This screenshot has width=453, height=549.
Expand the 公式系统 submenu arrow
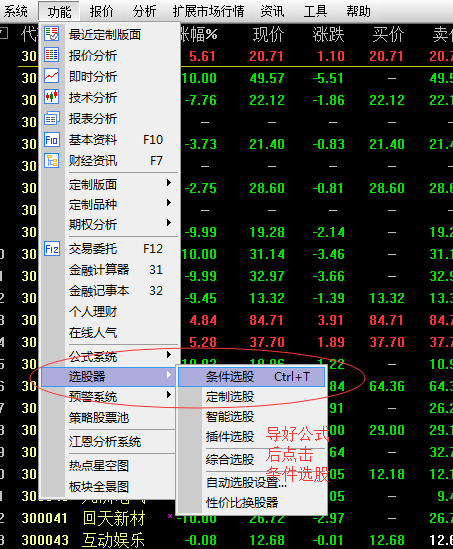click(x=169, y=355)
